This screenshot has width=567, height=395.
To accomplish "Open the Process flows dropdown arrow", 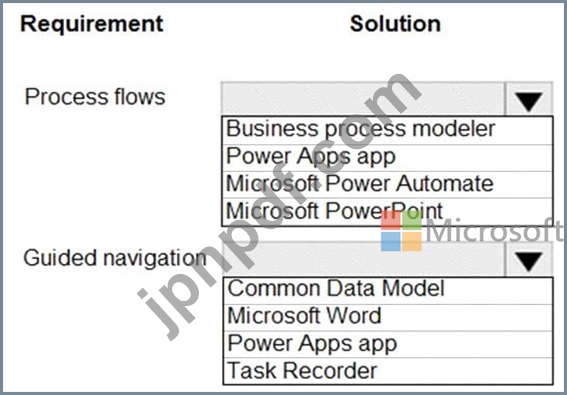I will (529, 99).
